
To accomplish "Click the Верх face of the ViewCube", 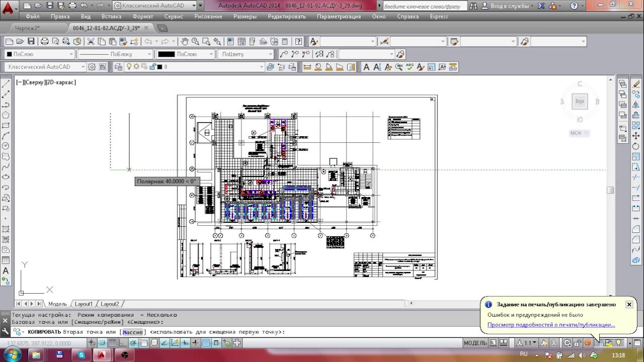I will [x=580, y=101].
